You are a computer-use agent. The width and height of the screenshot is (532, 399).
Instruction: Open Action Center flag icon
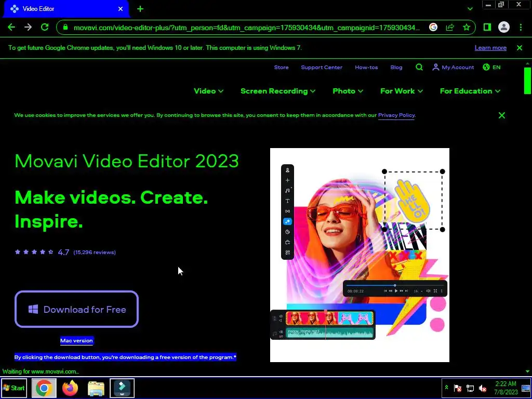pyautogui.click(x=458, y=388)
